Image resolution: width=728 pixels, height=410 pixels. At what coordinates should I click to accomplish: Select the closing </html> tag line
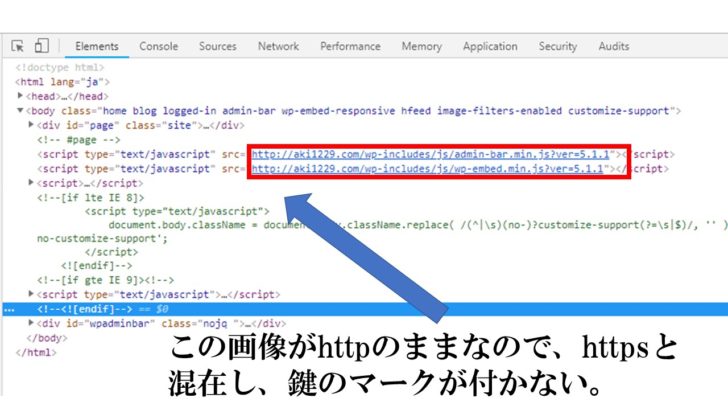pos(36,352)
